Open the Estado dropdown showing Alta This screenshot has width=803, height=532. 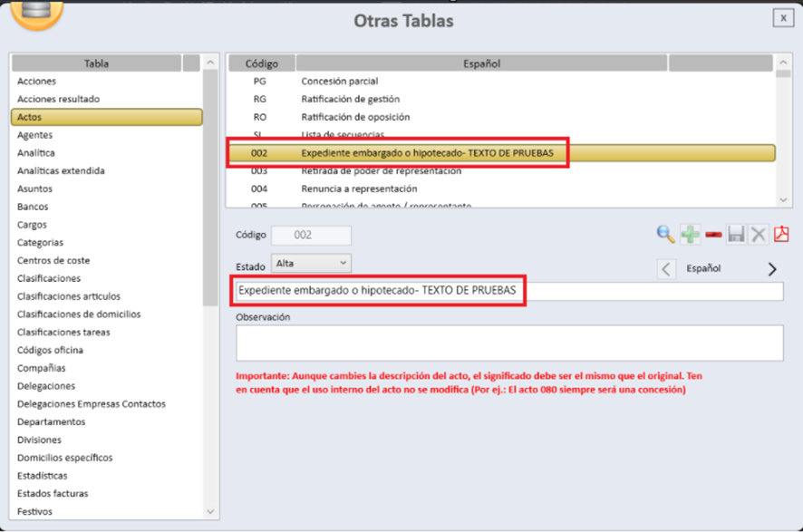(311, 263)
